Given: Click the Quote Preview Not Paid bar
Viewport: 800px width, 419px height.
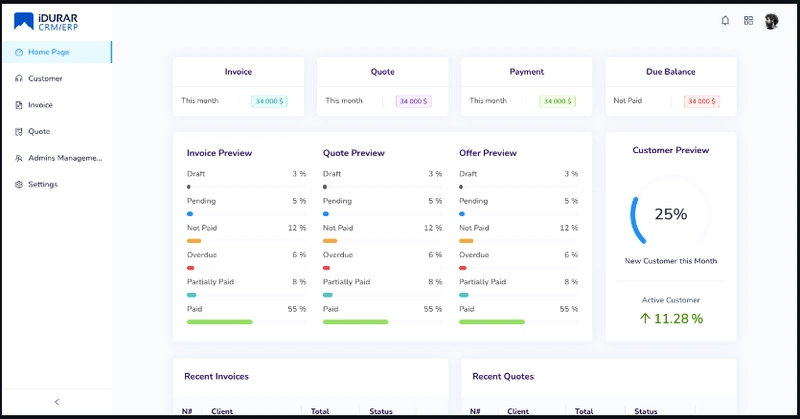Looking at the screenshot, I should [330, 241].
